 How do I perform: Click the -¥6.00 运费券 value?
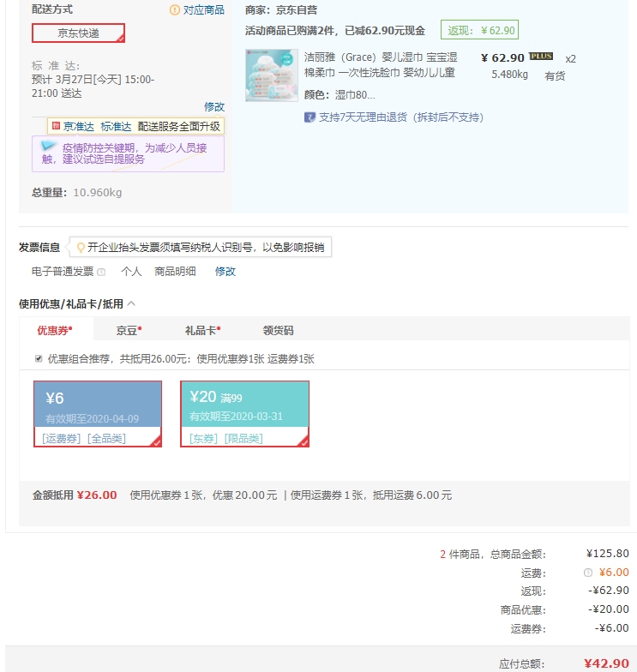(x=612, y=627)
